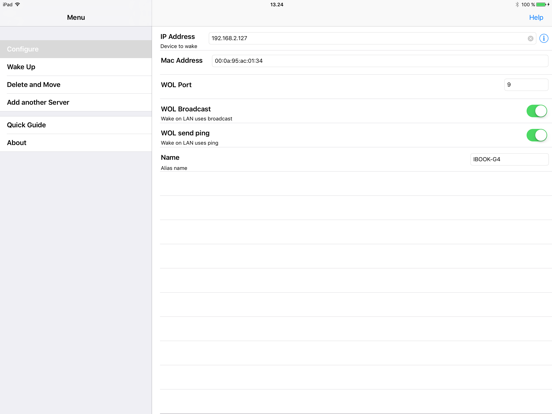Tap the 'Device to wake' subtitle
Image resolution: width=552 pixels, height=414 pixels.
coord(179,46)
